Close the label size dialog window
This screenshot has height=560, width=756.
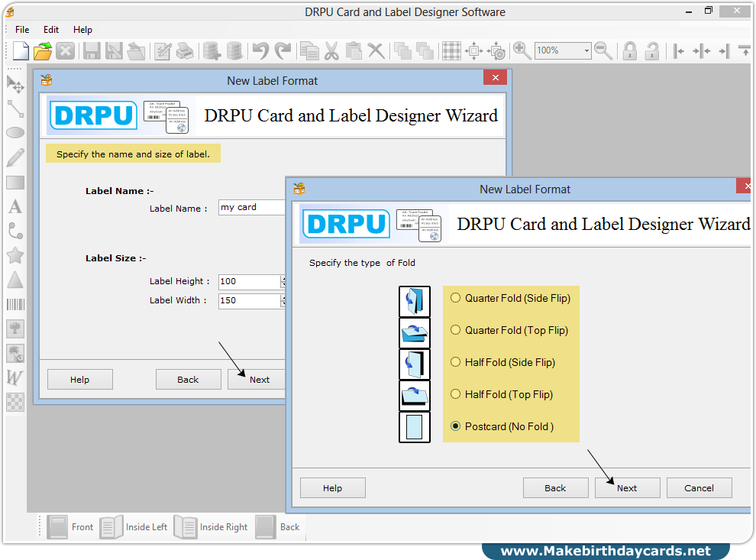pyautogui.click(x=495, y=78)
